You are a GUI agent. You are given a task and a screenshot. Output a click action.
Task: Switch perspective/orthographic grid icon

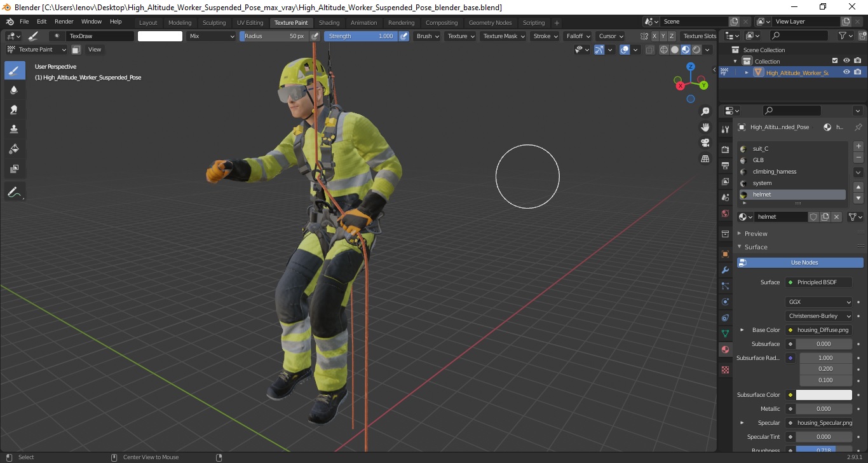(x=705, y=158)
